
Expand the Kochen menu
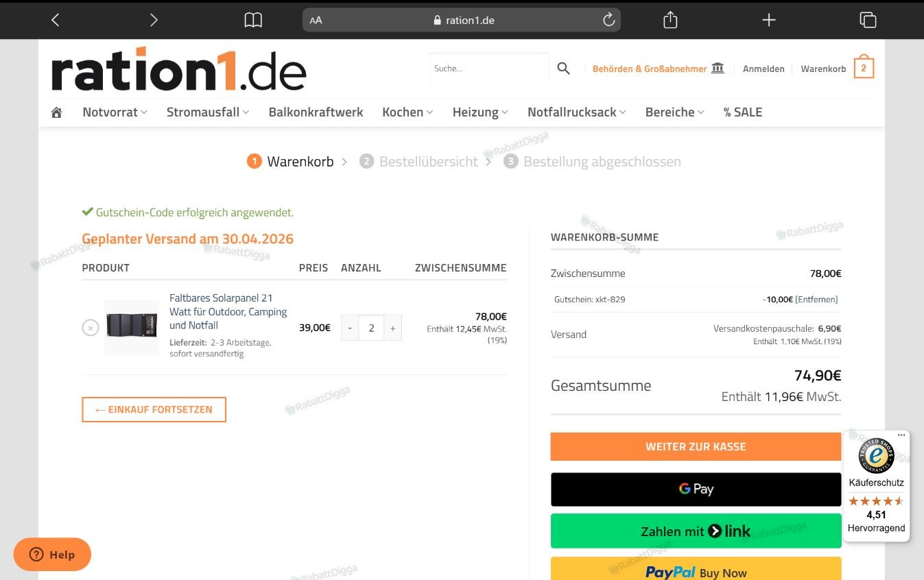click(x=407, y=112)
